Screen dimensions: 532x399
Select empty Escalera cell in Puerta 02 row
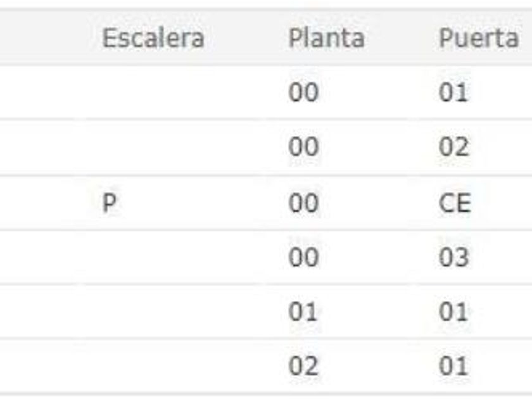point(153,148)
